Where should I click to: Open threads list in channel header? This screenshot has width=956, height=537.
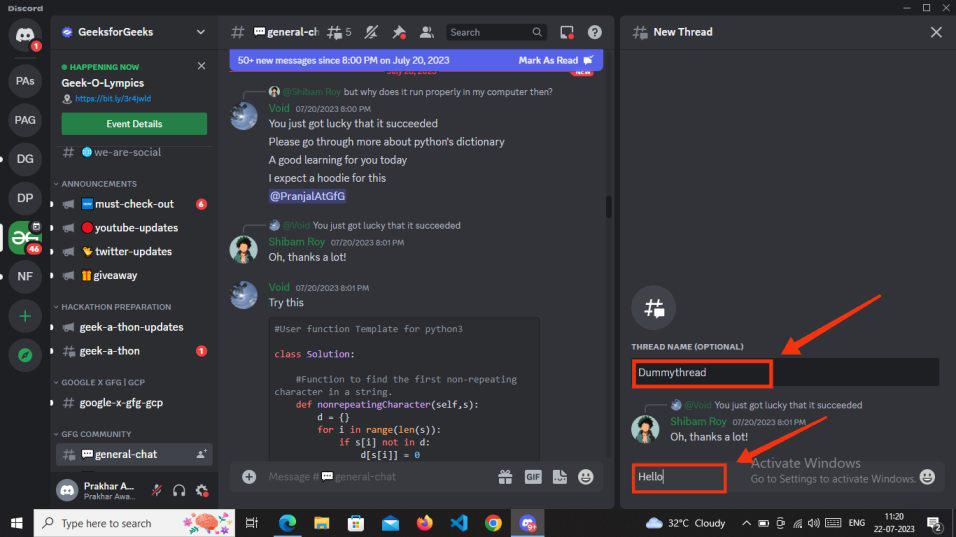pos(339,32)
